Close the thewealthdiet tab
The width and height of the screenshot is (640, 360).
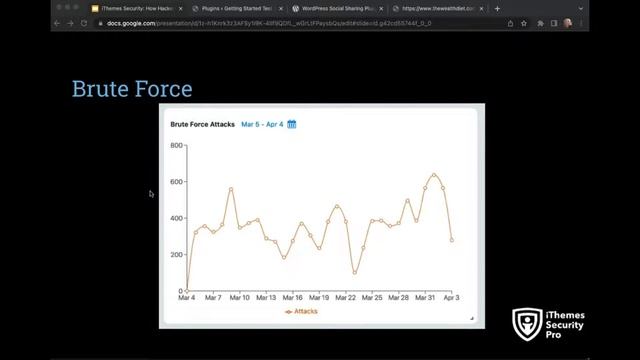click(x=482, y=9)
